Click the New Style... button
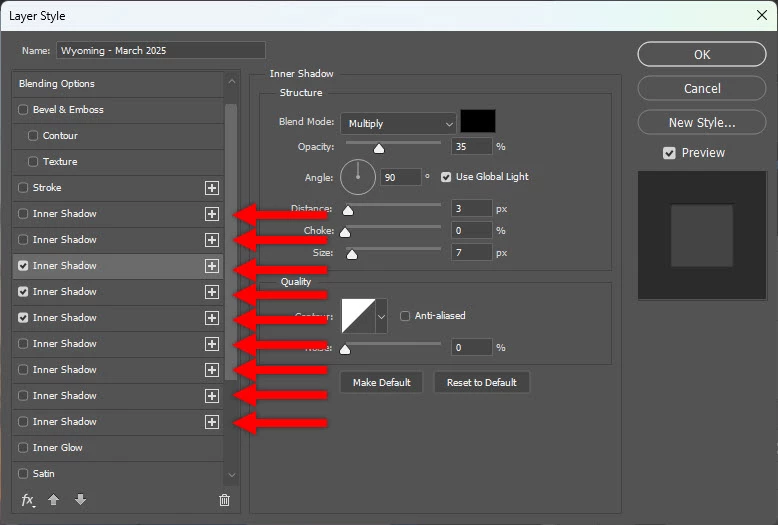This screenshot has width=778, height=525. click(702, 123)
